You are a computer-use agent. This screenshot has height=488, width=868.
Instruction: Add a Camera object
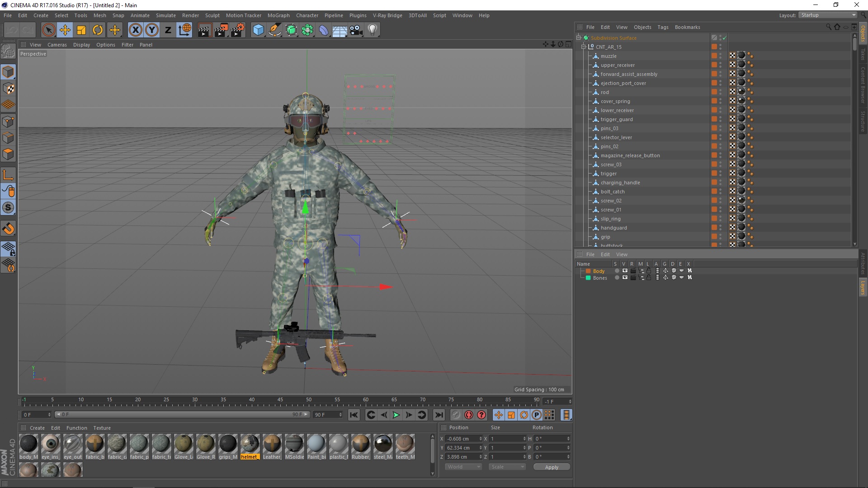click(x=356, y=30)
